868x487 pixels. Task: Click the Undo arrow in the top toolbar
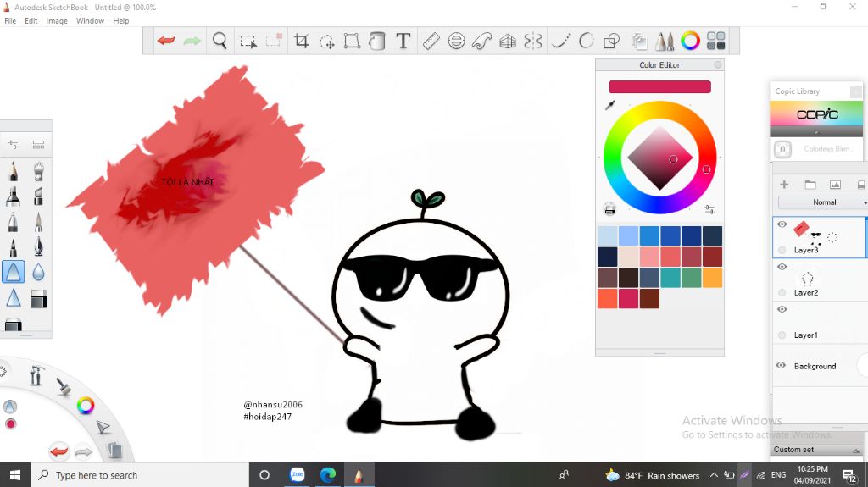pyautogui.click(x=166, y=41)
